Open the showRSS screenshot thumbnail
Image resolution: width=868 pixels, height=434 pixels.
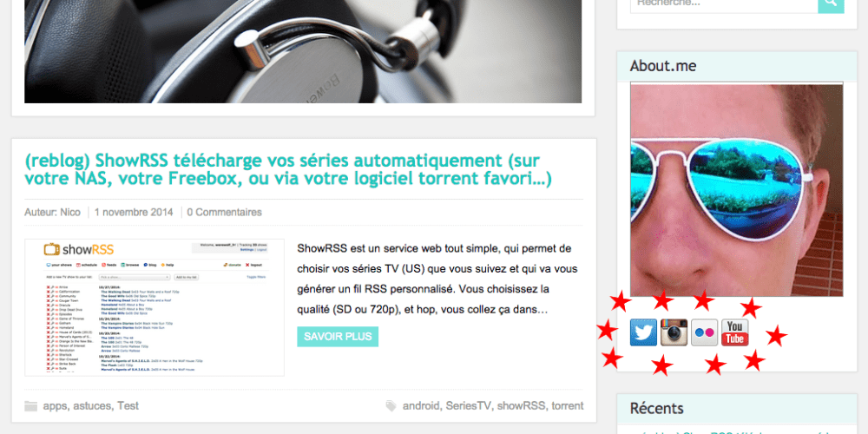click(x=155, y=308)
